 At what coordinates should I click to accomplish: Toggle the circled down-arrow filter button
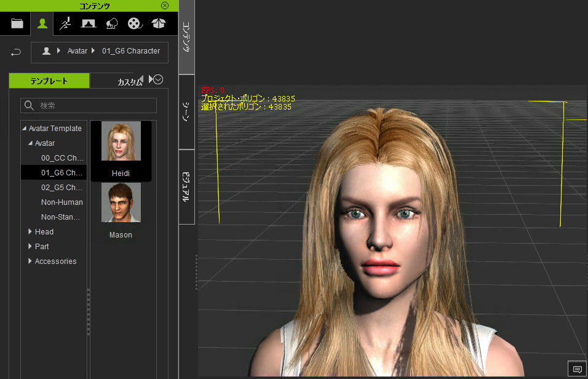158,79
